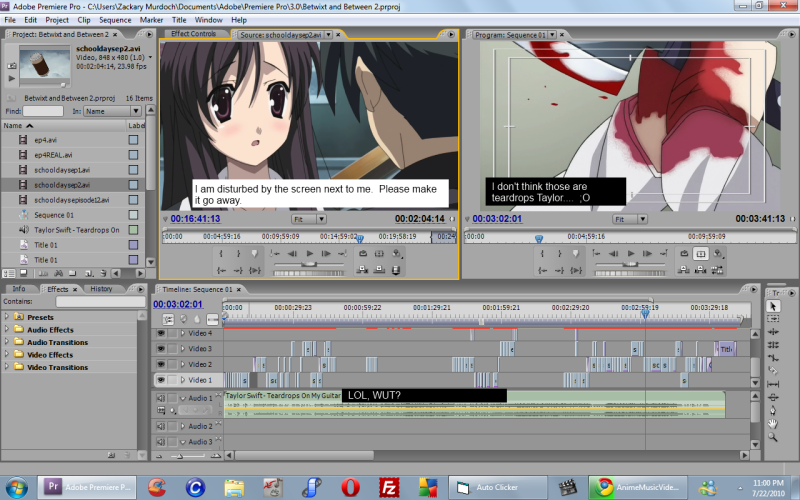Expand the Video 4 track
The height and width of the screenshot is (500, 800).
183,333
